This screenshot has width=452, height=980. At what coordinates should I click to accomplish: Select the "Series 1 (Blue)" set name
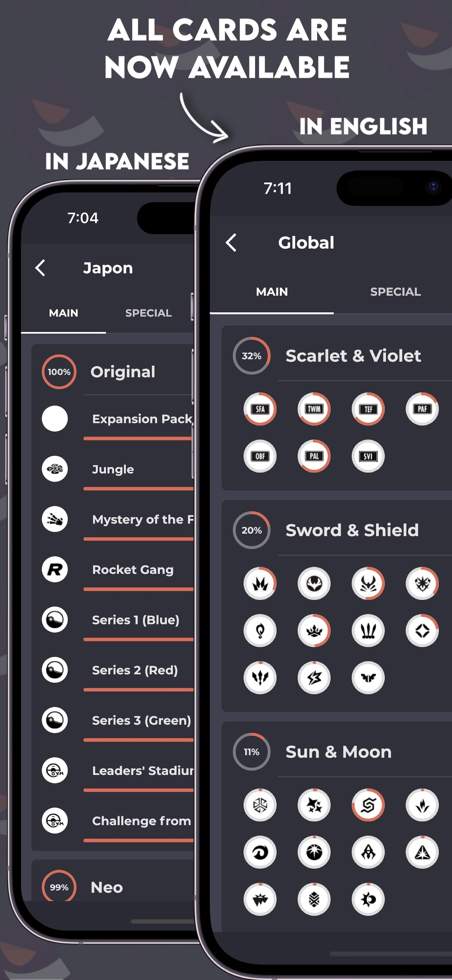[136, 620]
